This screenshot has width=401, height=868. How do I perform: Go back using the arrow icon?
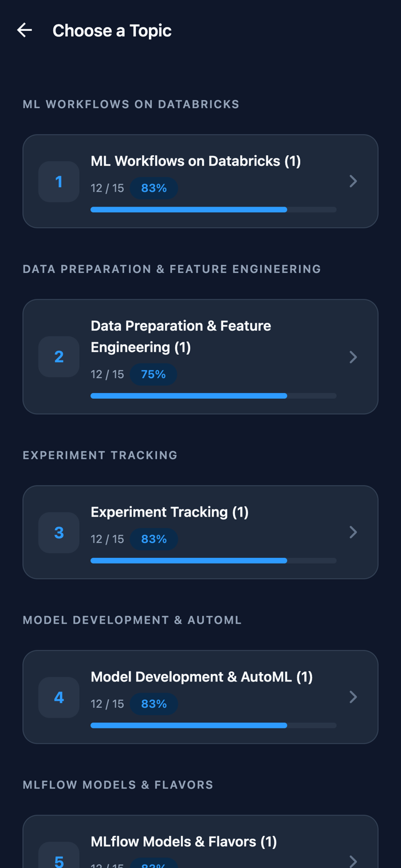pyautogui.click(x=25, y=30)
